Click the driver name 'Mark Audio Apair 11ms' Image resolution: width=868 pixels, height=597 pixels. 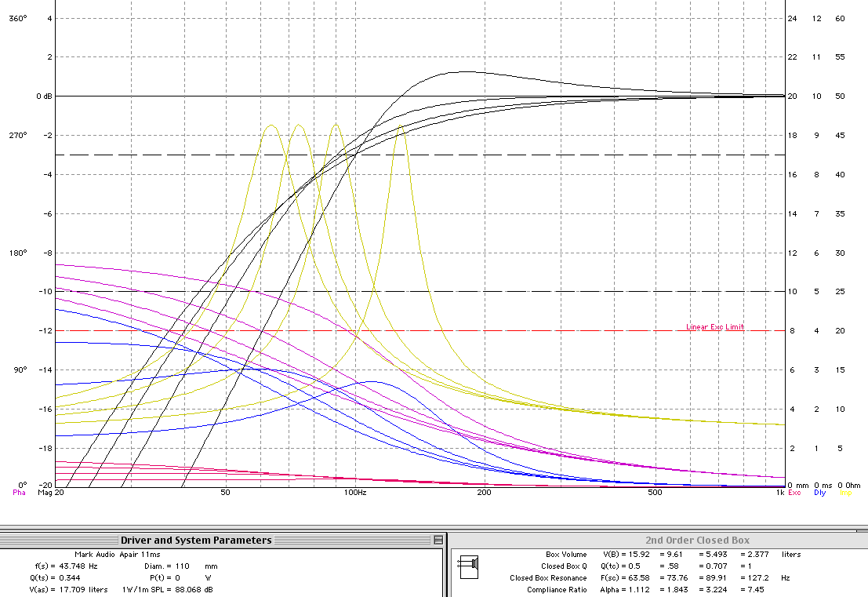coord(118,555)
